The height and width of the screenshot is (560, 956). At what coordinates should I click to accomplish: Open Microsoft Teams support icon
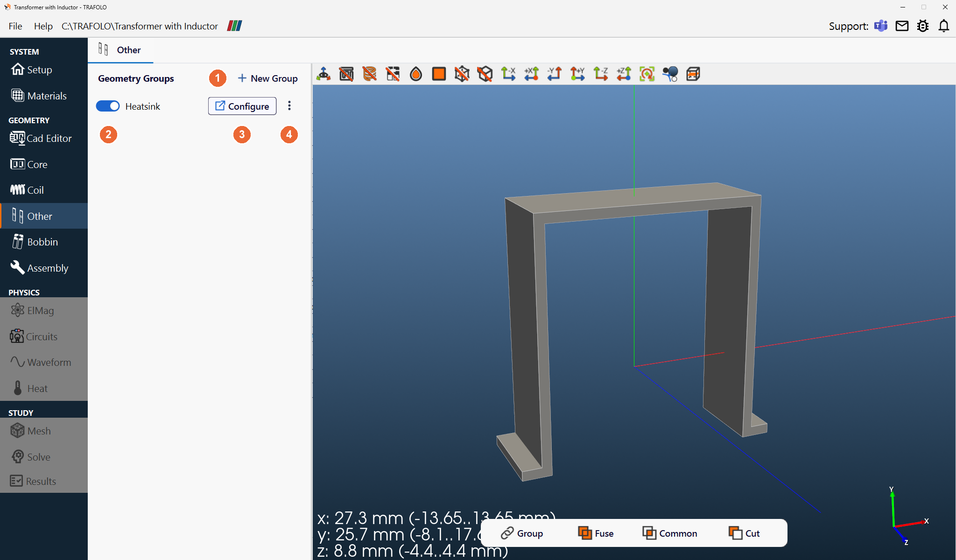click(x=881, y=26)
